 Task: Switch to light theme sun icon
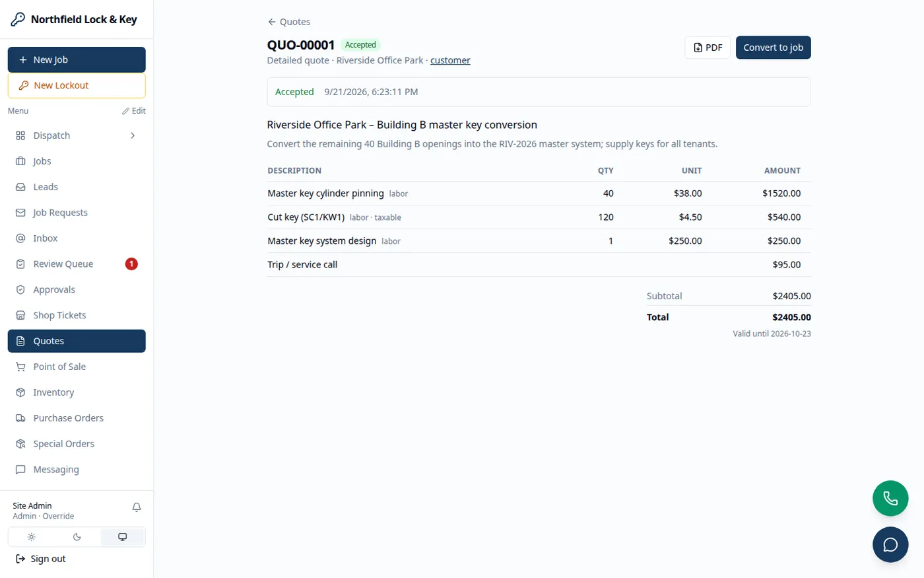coord(31,537)
